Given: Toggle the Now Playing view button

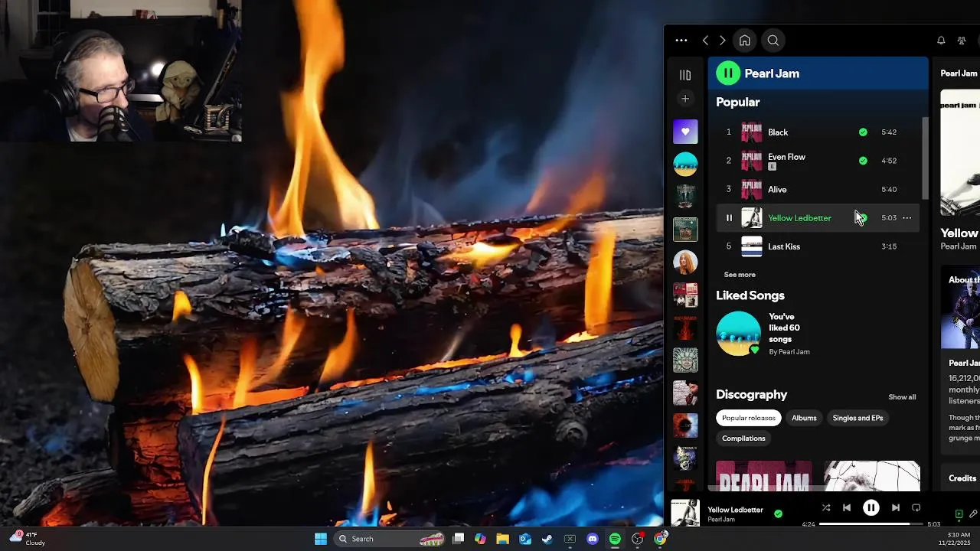Looking at the screenshot, I should coord(959,514).
